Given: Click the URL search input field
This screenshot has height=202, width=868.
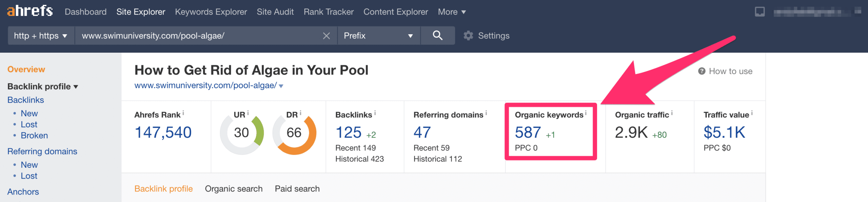Looking at the screenshot, I should point(198,36).
